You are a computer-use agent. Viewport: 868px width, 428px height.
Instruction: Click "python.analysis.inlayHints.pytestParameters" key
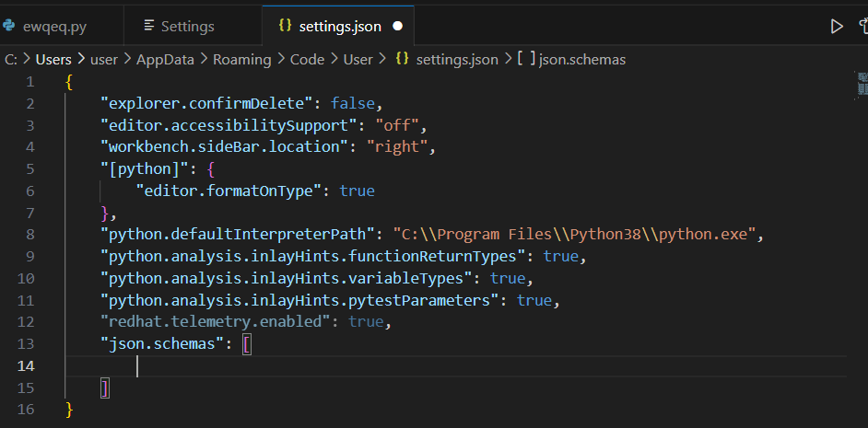tap(299, 300)
